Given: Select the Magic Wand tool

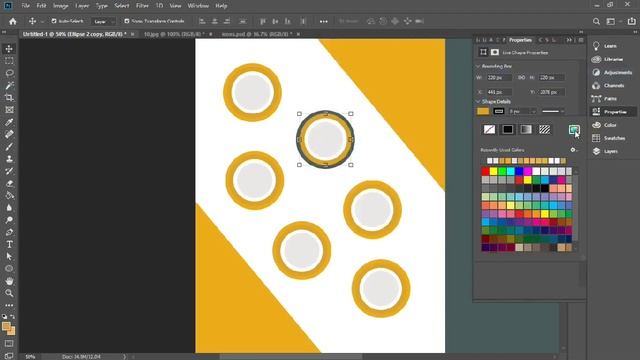Looking at the screenshot, I should click(9, 85).
